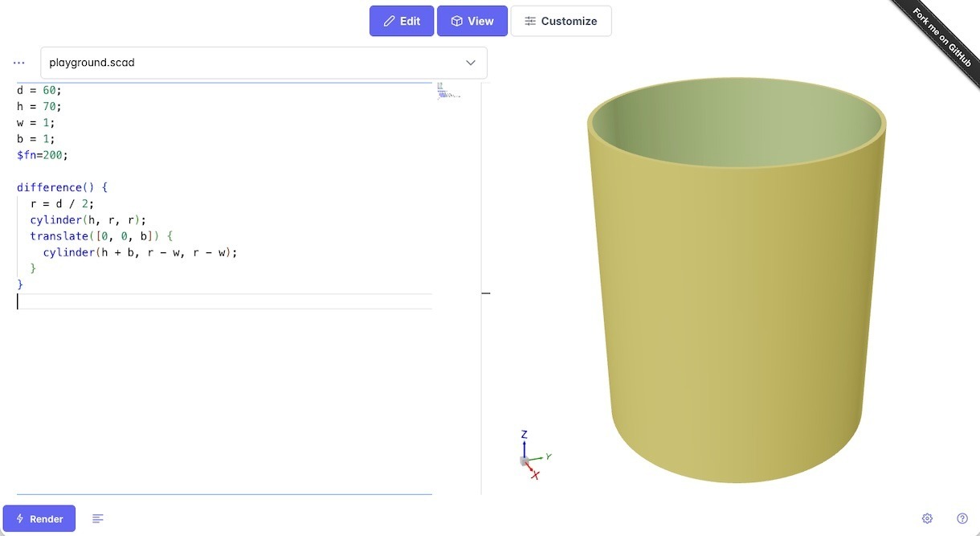The image size is (980, 536).
Task: Follow the Fork me on GitHub ribbon
Action: click(x=941, y=39)
